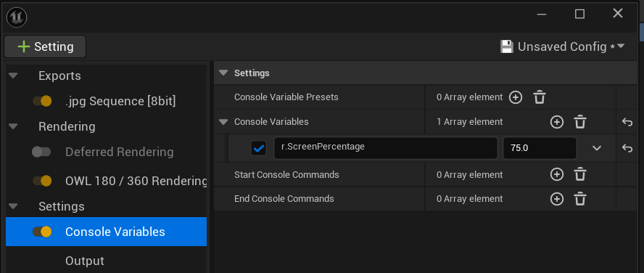The width and height of the screenshot is (644, 273).
Task: Maximize the window
Action: tap(579, 15)
